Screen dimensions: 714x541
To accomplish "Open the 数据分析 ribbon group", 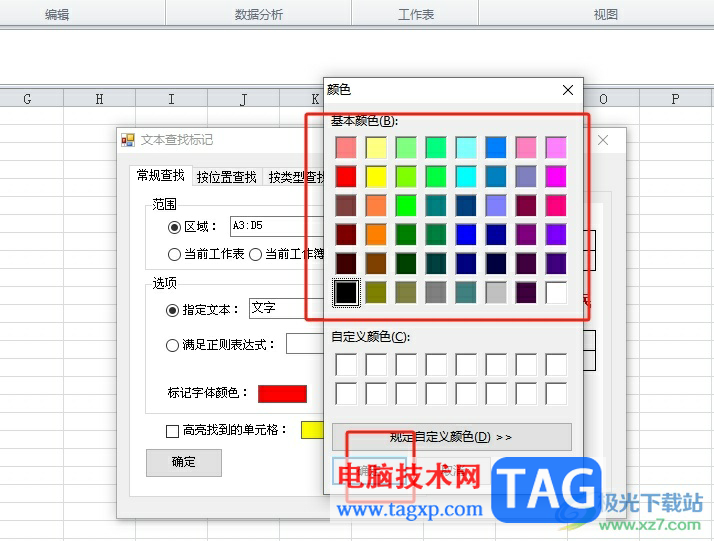I will click(x=259, y=15).
